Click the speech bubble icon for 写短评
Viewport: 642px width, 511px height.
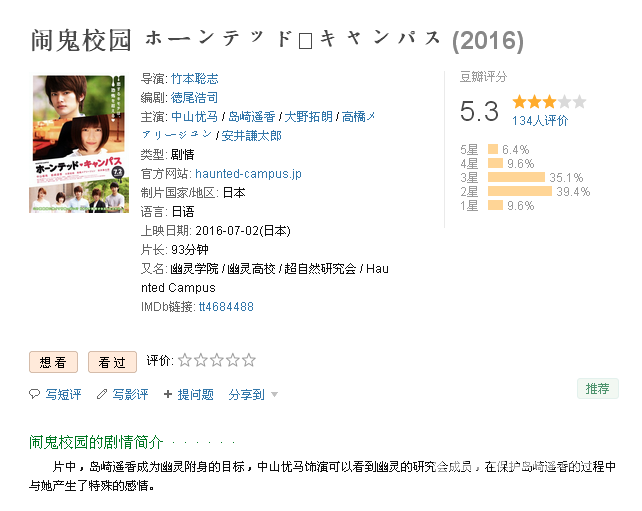pos(34,394)
